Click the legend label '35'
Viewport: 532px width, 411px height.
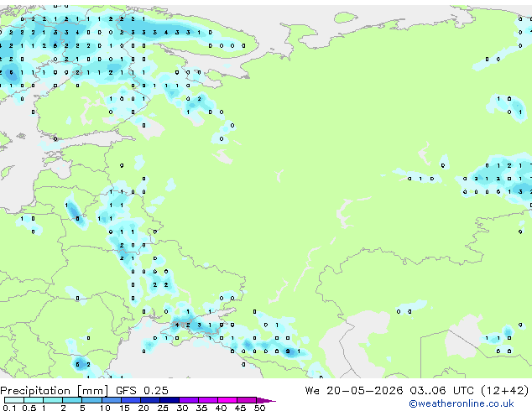[x=201, y=408]
